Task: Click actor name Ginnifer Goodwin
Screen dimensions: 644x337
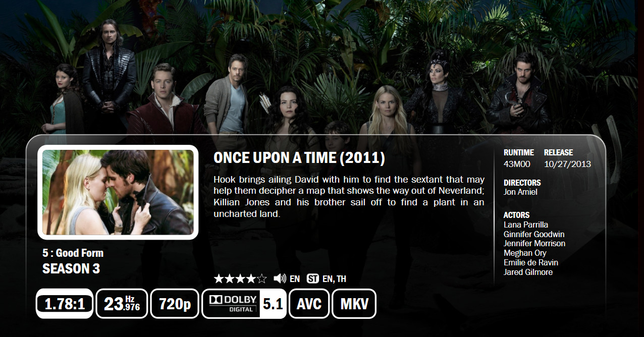Action: [534, 234]
